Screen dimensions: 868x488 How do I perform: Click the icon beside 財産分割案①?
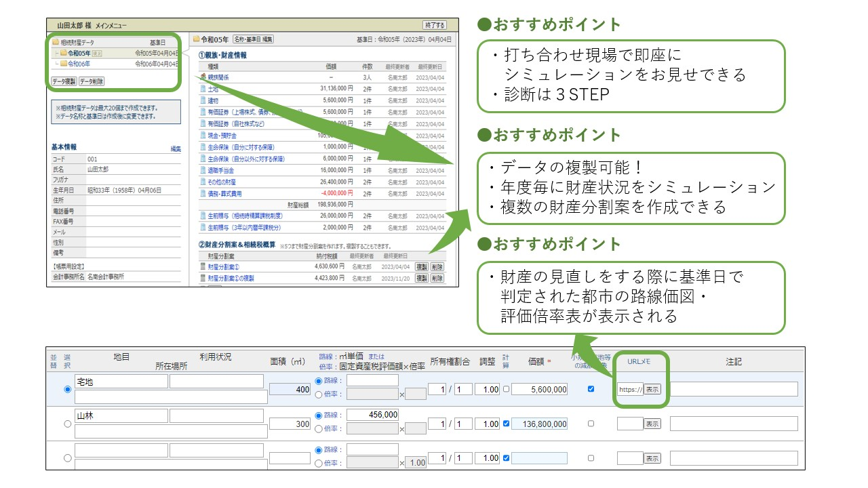[203, 267]
